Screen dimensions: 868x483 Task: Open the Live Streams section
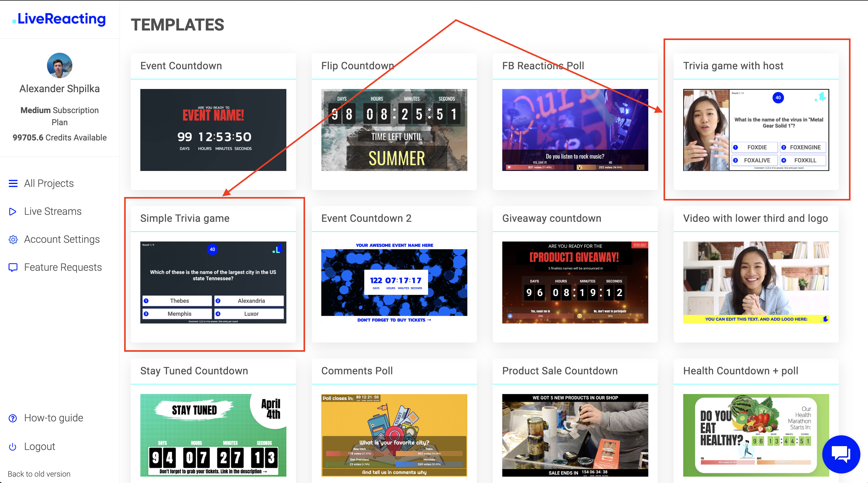pyautogui.click(x=52, y=211)
